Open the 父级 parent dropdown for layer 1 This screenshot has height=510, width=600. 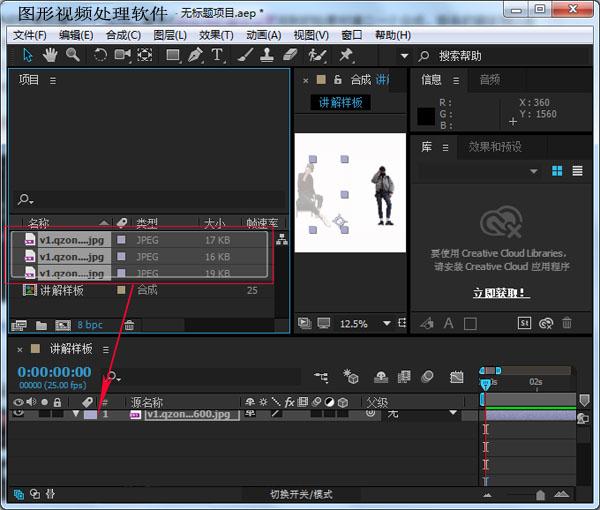click(x=422, y=414)
